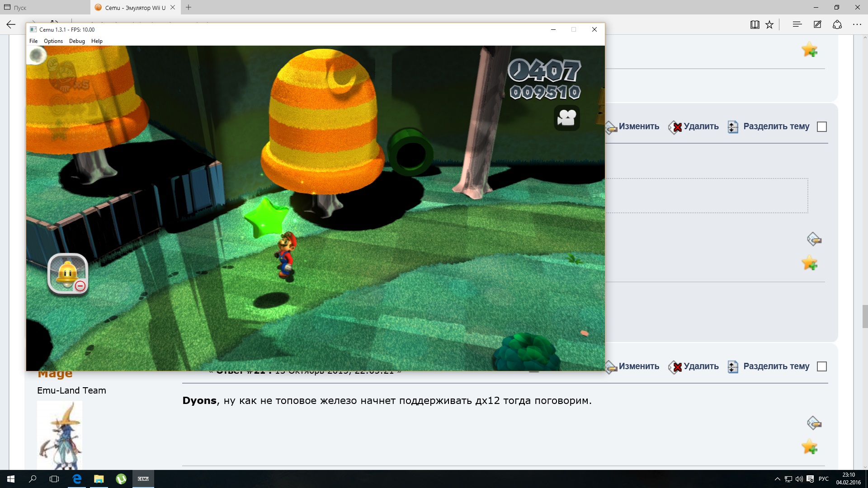
Task: Click the dotted quote box in the forum post
Action: (707, 196)
